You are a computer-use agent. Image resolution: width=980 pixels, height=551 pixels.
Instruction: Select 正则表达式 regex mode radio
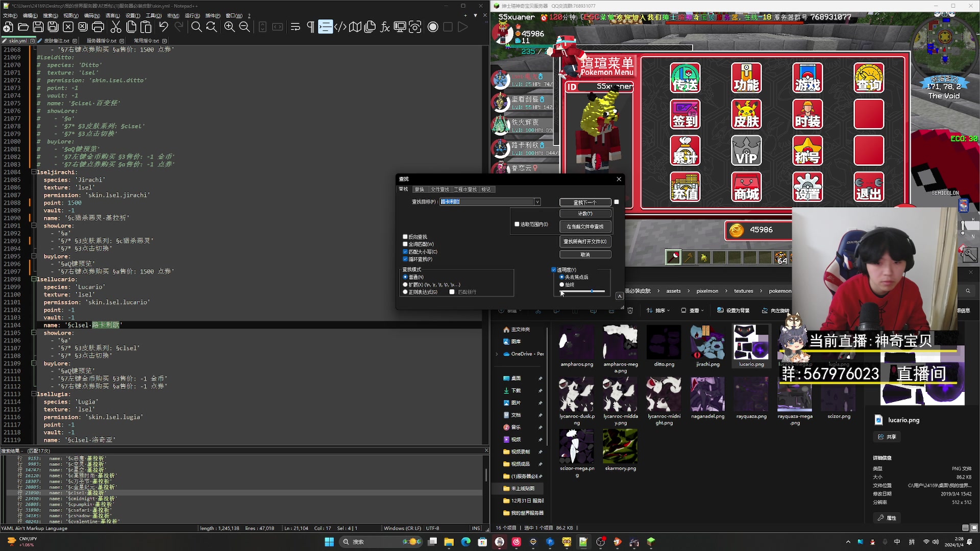[405, 292]
